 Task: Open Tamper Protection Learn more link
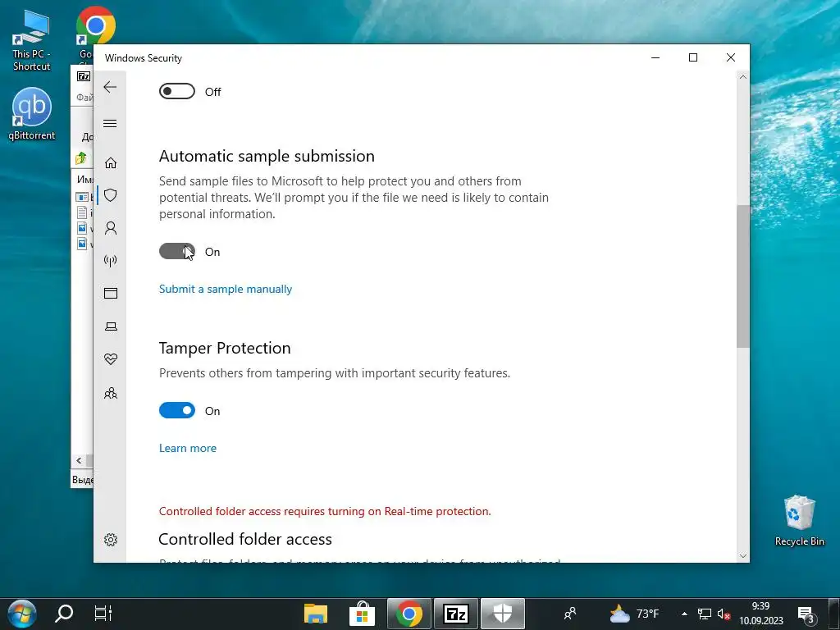tap(188, 449)
